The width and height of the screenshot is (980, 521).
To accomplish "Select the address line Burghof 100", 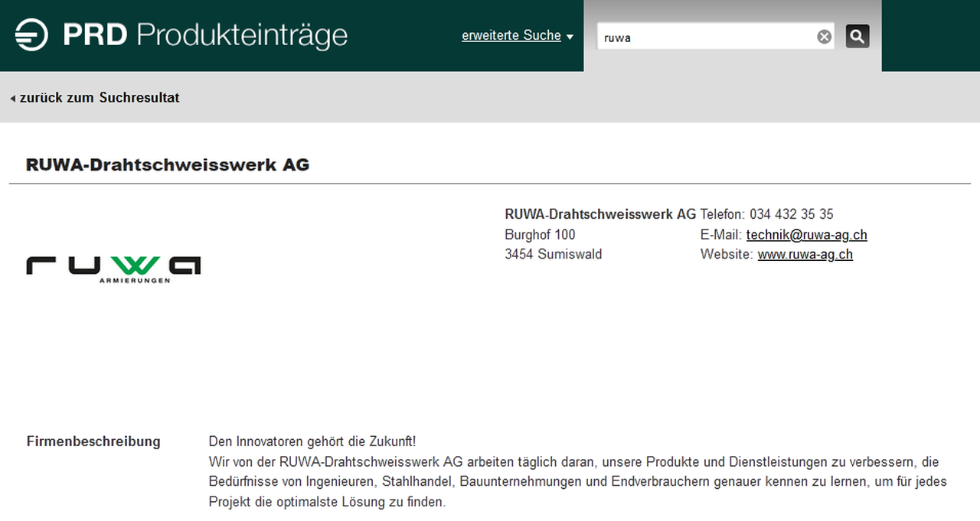I will point(540,235).
